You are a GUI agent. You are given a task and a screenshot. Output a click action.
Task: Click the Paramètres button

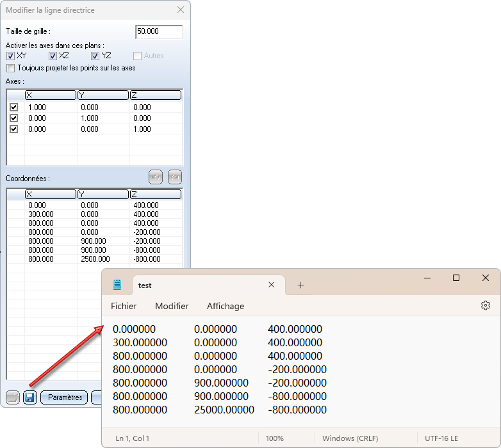pyautogui.click(x=64, y=397)
